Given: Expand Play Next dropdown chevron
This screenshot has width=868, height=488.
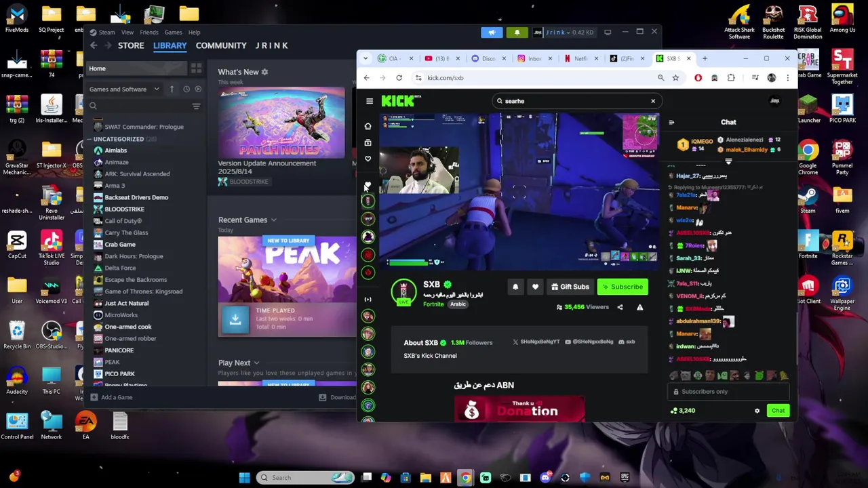Looking at the screenshot, I should [256, 363].
